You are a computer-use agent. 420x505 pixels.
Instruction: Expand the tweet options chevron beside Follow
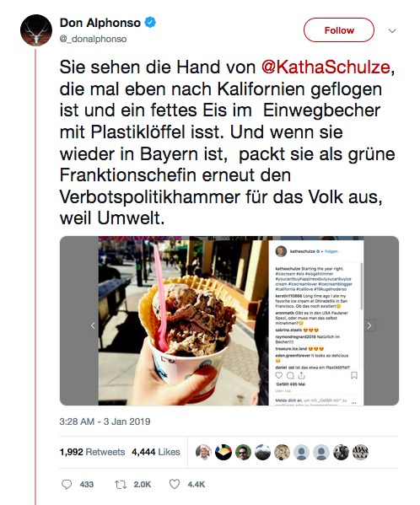[392, 31]
